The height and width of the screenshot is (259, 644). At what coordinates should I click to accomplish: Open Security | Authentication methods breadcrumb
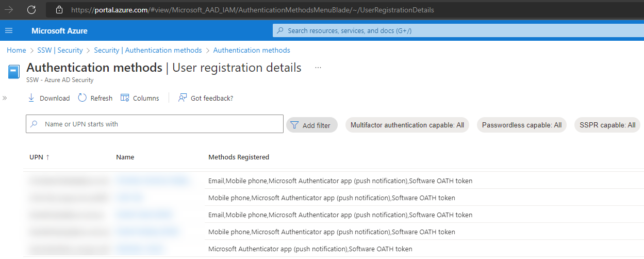tap(148, 50)
